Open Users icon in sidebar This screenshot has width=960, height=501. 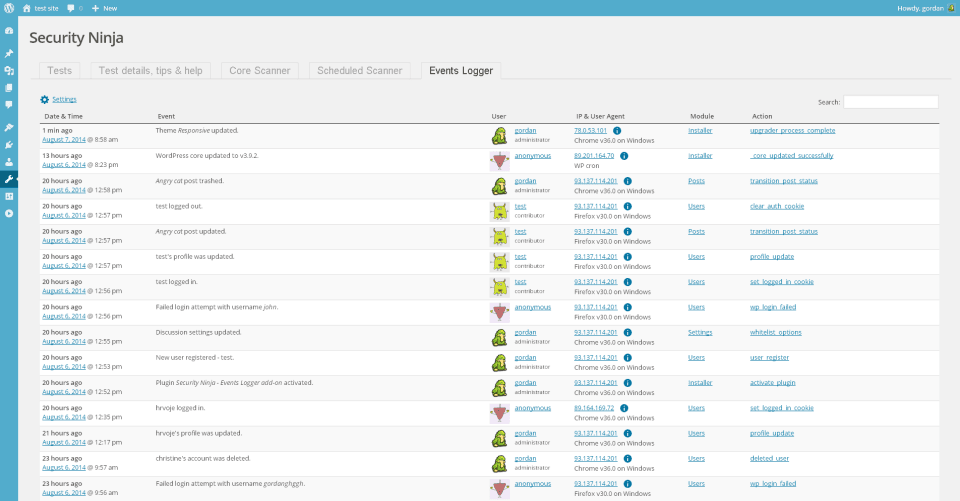[9, 162]
